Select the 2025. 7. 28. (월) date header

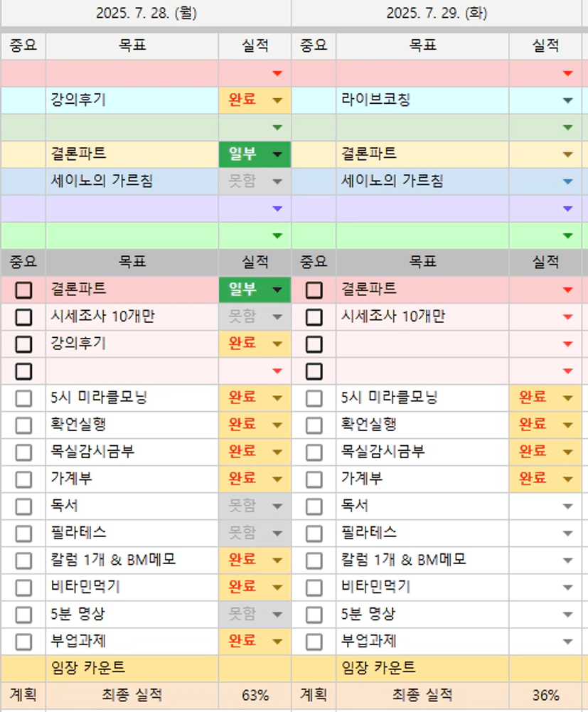146,14
